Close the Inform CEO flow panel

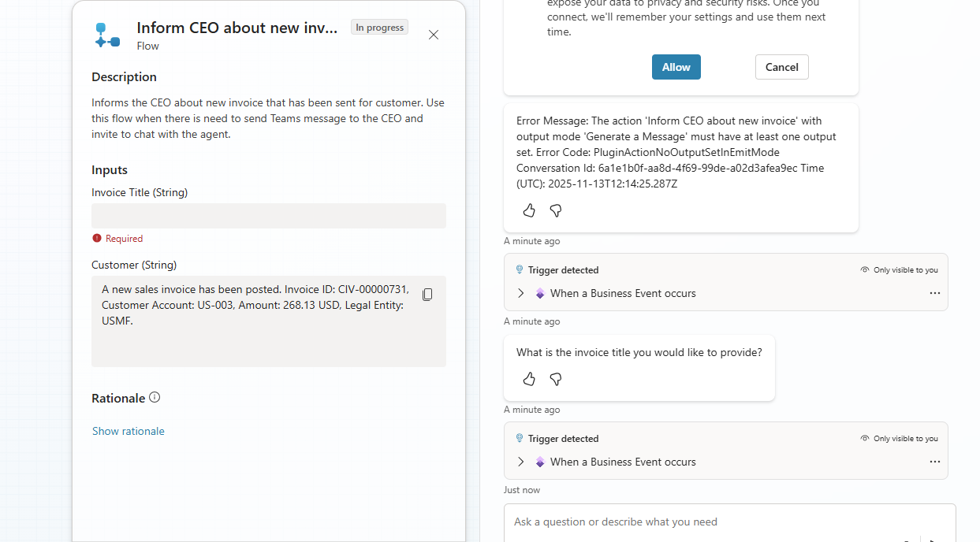[434, 35]
